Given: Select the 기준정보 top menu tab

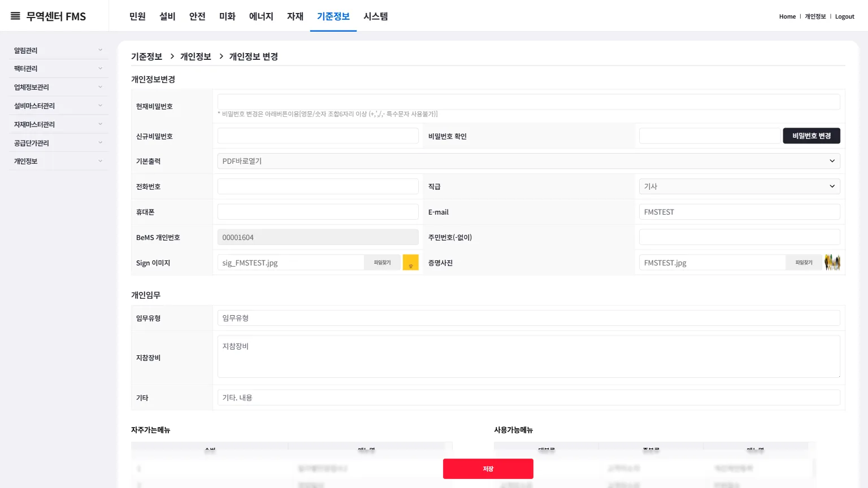Looking at the screenshot, I should coord(333,16).
